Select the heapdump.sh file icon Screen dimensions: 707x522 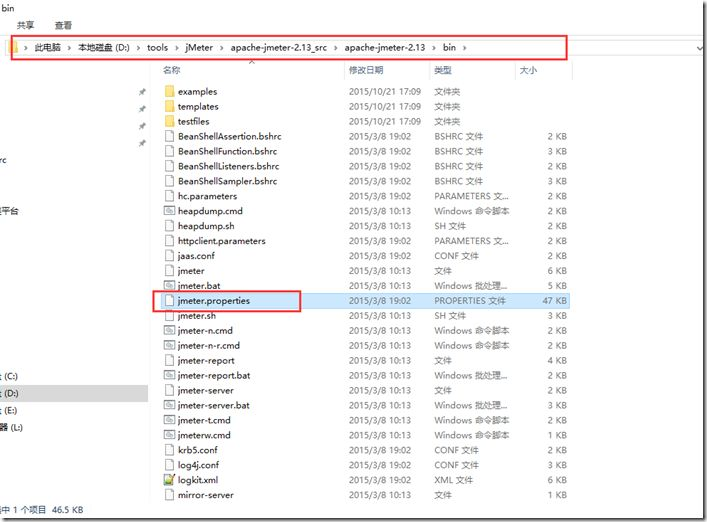point(169,226)
